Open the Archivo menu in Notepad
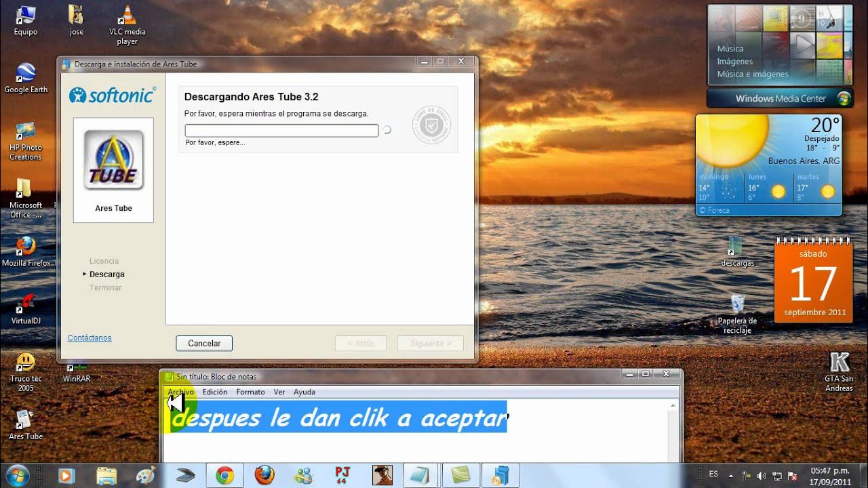Viewport: 868px width, 488px height. tap(180, 392)
